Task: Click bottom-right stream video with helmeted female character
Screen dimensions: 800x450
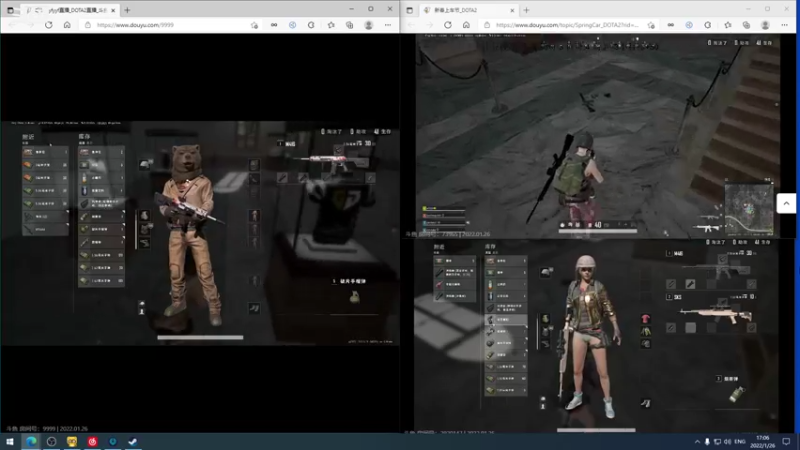Action: [x=597, y=337]
